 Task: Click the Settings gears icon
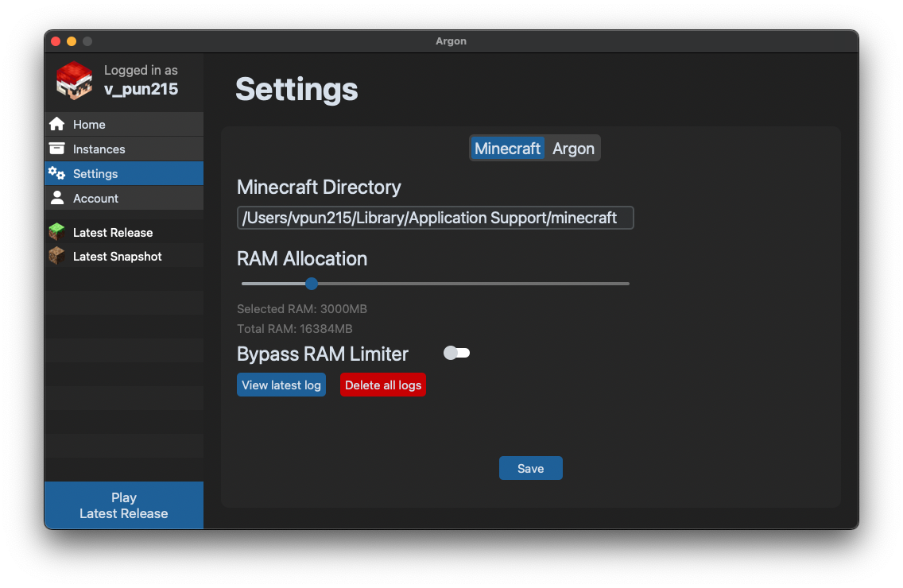[56, 173]
